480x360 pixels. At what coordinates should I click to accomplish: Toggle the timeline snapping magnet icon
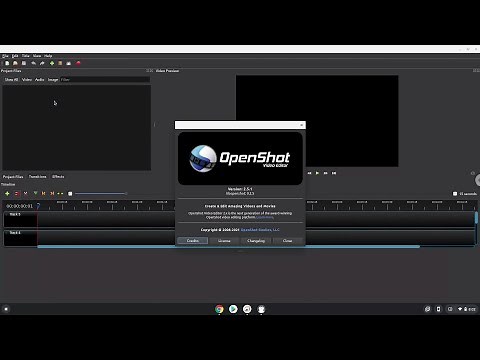[17, 194]
